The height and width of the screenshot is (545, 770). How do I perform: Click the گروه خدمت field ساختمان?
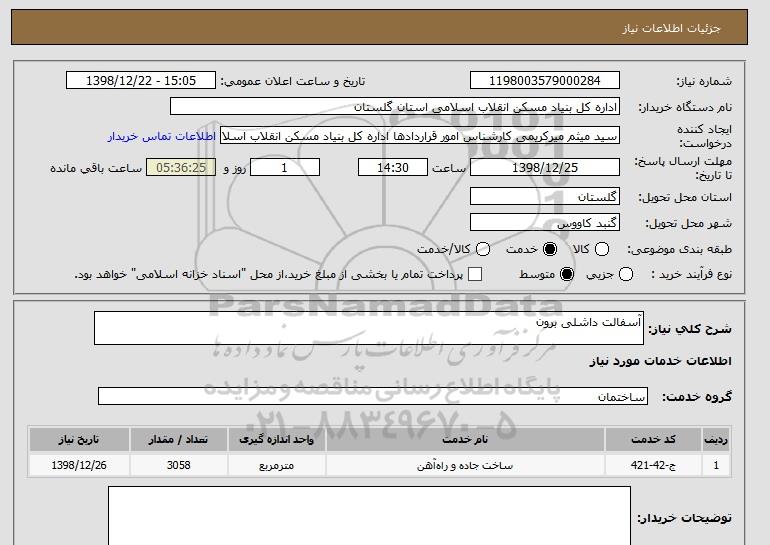(x=373, y=396)
